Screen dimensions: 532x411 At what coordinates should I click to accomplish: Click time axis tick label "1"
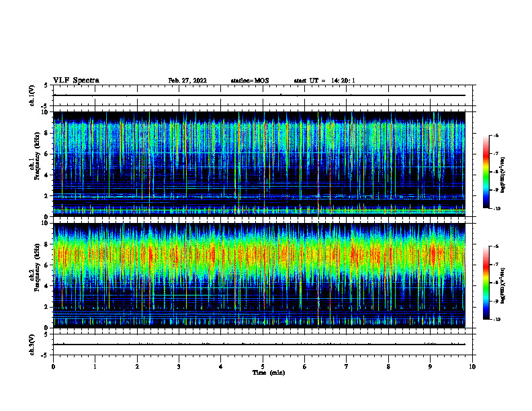pos(95,367)
